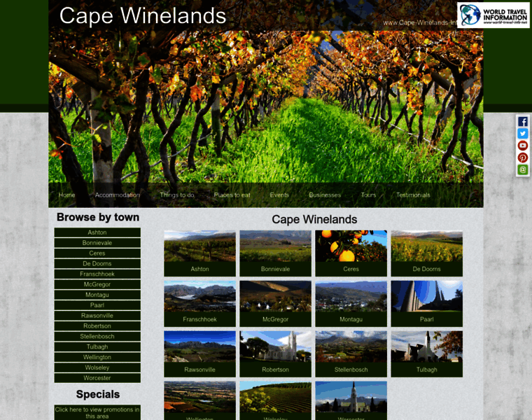Click the Ashton vineyard thumbnail
Screen dimensions: 532x420
199,253
